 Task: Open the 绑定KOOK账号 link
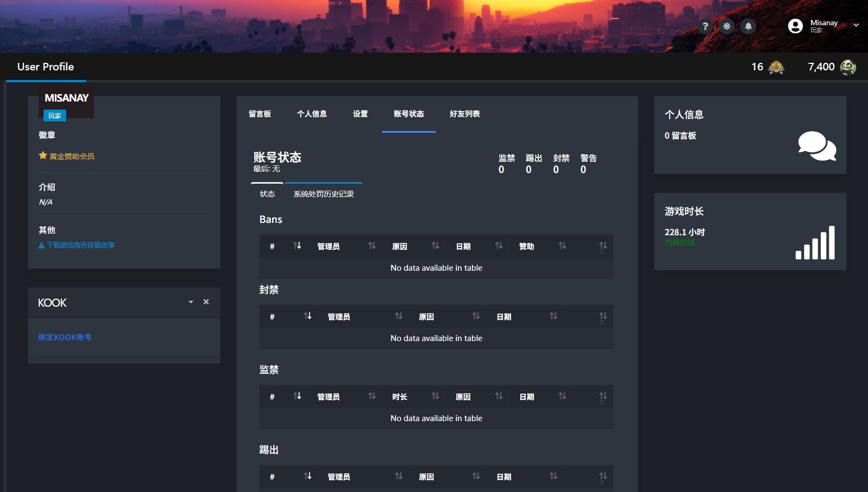pyautogui.click(x=64, y=337)
